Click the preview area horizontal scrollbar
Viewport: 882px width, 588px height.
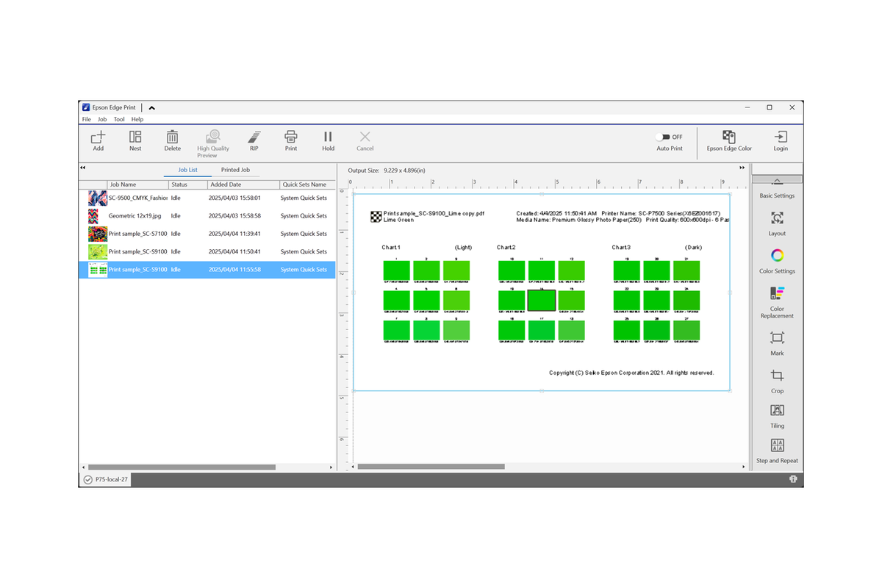pos(431,467)
